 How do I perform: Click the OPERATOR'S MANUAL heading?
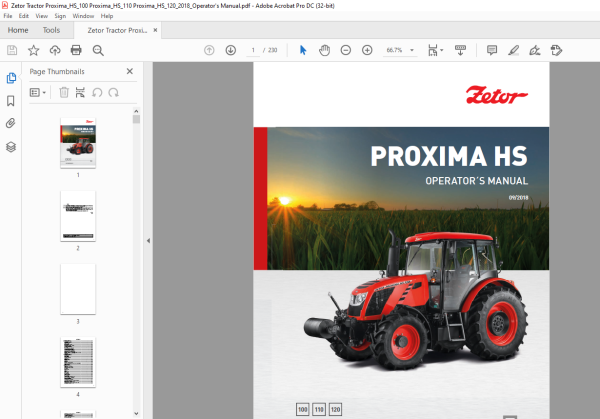pyautogui.click(x=476, y=181)
